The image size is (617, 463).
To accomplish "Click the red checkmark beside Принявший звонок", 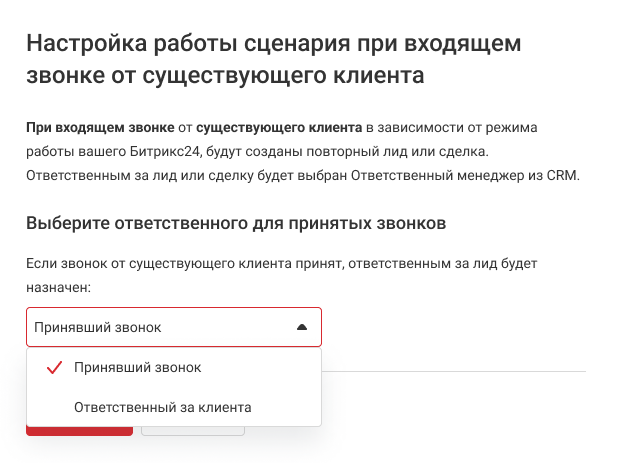I will (x=55, y=368).
